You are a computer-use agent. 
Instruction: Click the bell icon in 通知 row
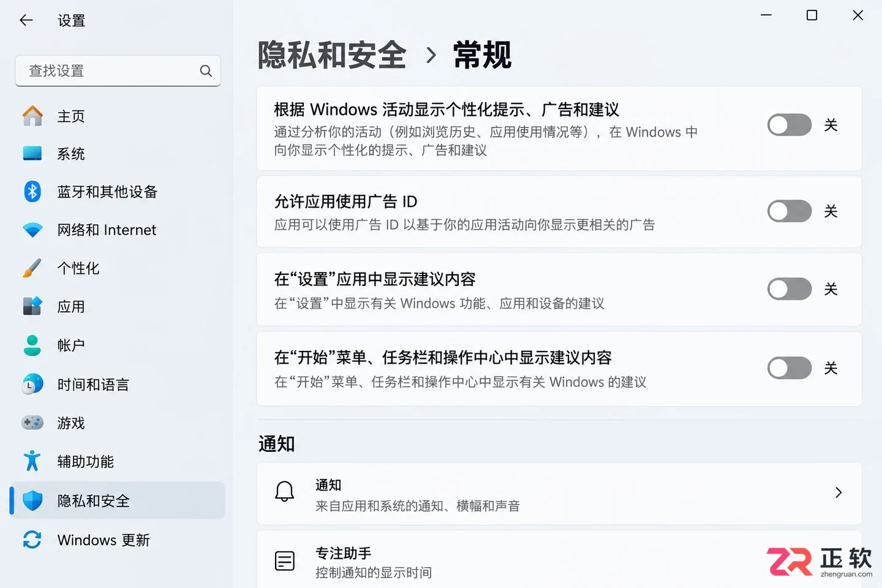tap(284, 491)
